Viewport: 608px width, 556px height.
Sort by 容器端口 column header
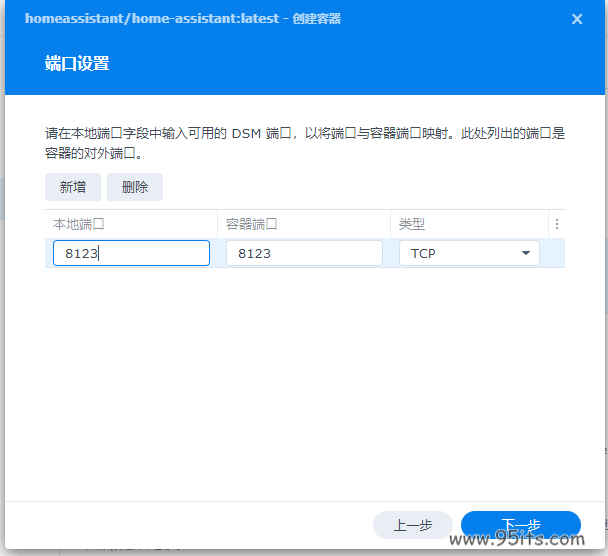304,224
